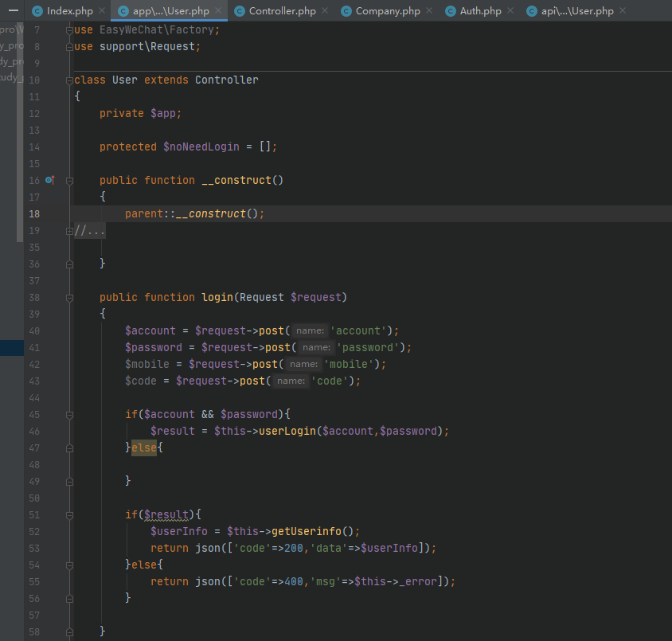Switch to the app\...\User.php tab
Image resolution: width=672 pixels, height=641 pixels.
[x=170, y=11]
